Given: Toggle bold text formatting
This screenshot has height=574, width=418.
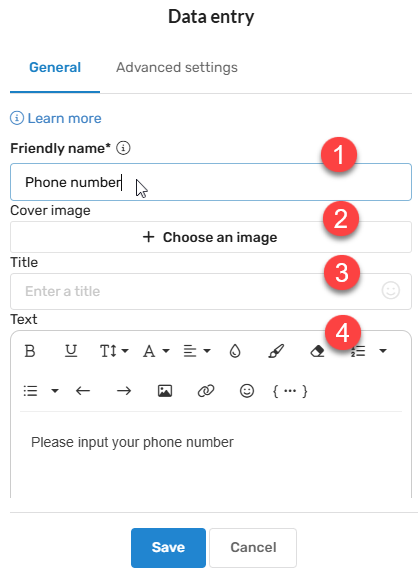Looking at the screenshot, I should 30,351.
